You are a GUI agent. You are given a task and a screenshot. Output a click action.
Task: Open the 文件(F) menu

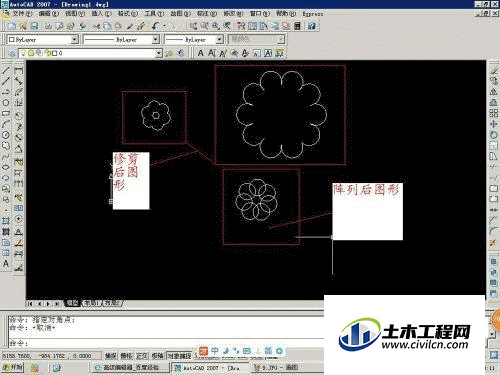tap(22, 14)
